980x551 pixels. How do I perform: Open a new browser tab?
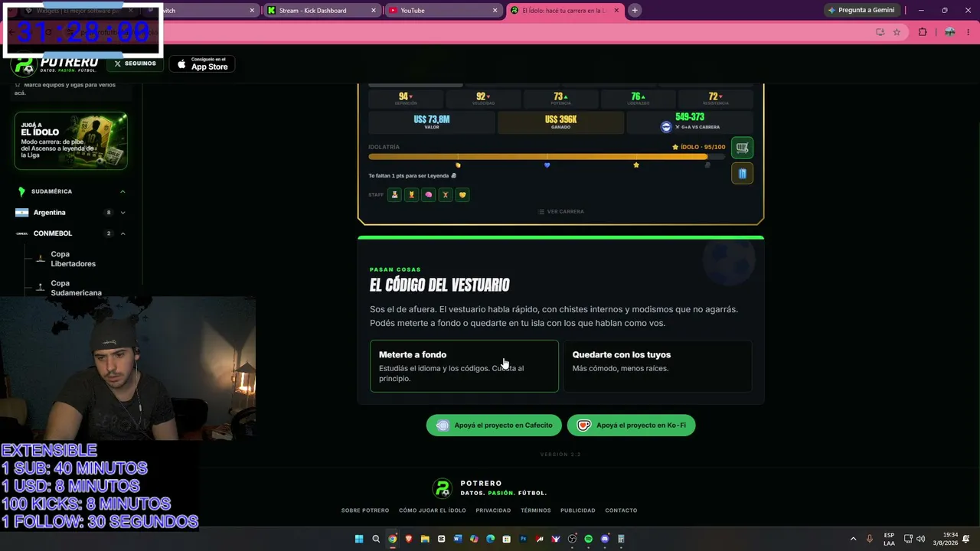point(635,11)
